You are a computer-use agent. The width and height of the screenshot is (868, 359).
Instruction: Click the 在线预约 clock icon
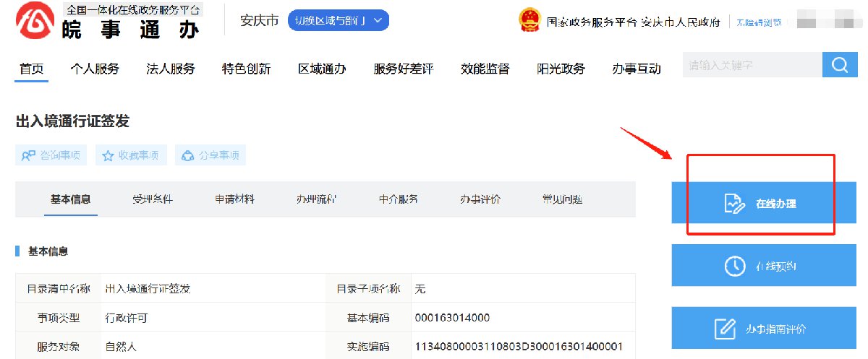[734, 266]
